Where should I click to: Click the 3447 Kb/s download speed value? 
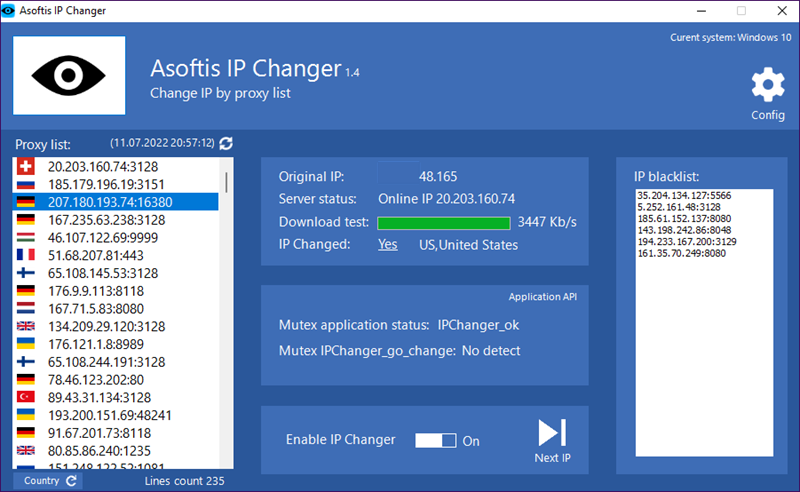[x=547, y=223]
